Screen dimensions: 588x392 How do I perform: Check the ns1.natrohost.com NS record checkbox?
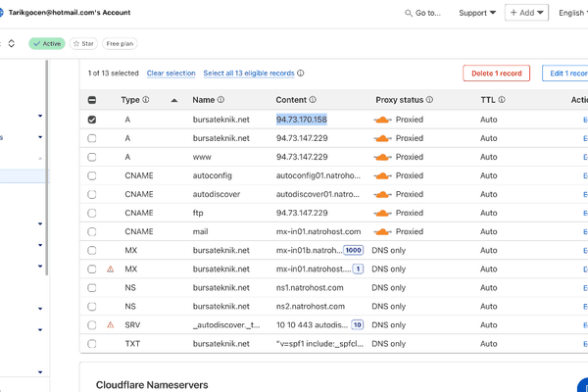(92, 288)
